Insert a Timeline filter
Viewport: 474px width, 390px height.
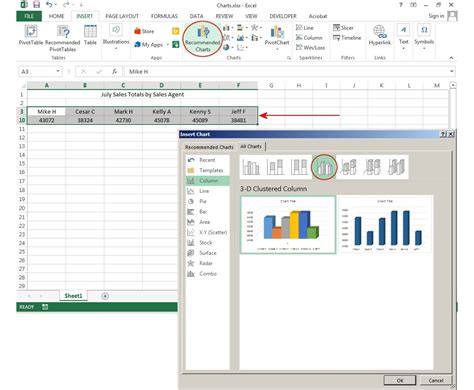(x=347, y=38)
